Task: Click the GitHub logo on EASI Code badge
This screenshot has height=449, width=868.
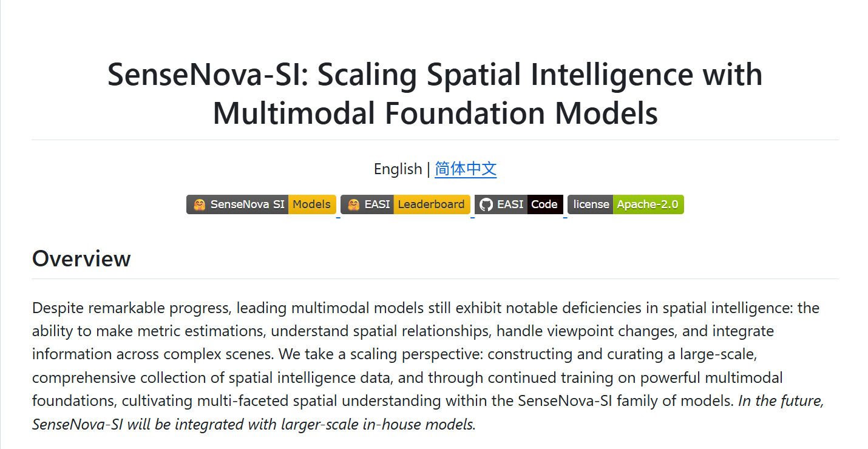Action: pyautogui.click(x=486, y=204)
